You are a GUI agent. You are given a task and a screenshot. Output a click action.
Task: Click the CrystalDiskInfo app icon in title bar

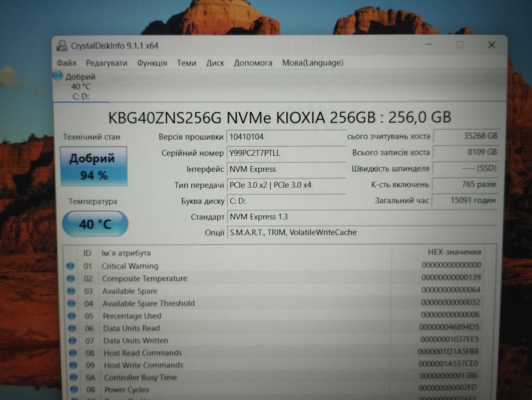click(x=62, y=46)
